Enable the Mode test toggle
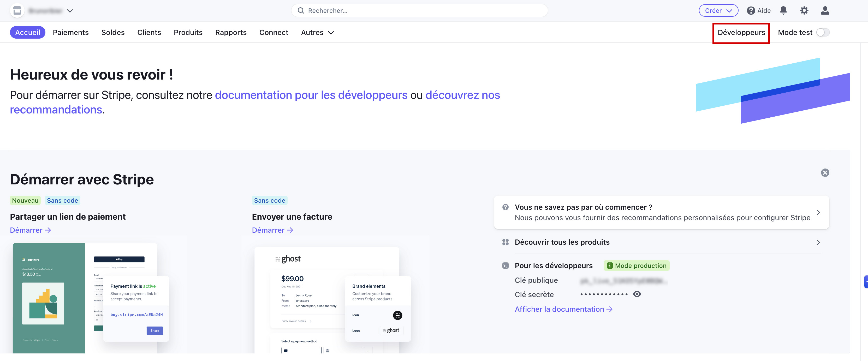868x361 pixels. [x=823, y=32]
